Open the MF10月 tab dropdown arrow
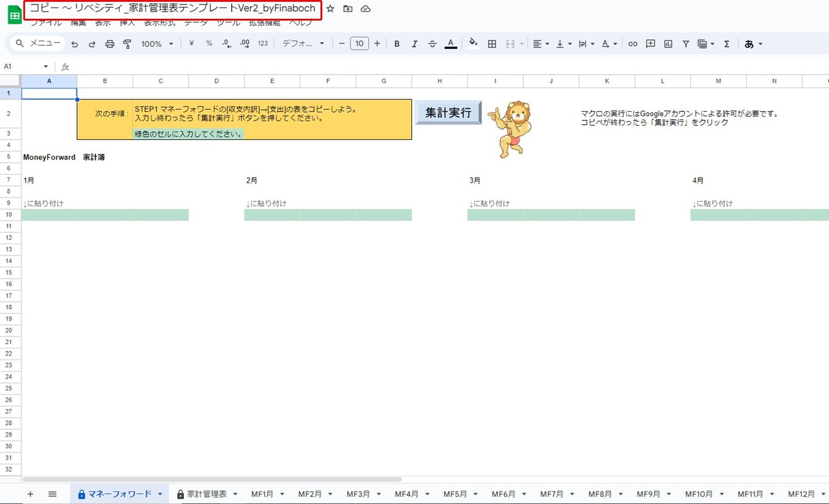 (x=723, y=495)
